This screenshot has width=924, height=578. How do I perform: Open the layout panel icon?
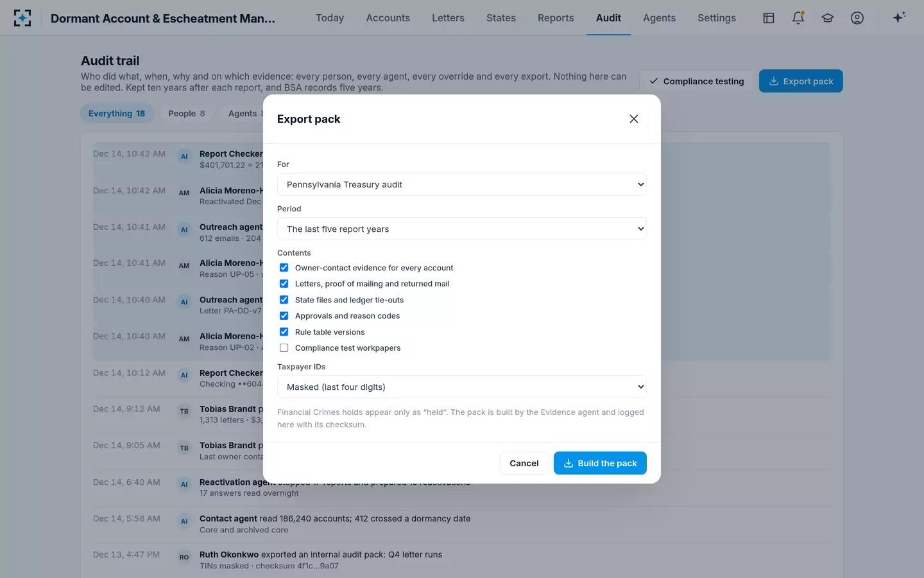point(769,18)
